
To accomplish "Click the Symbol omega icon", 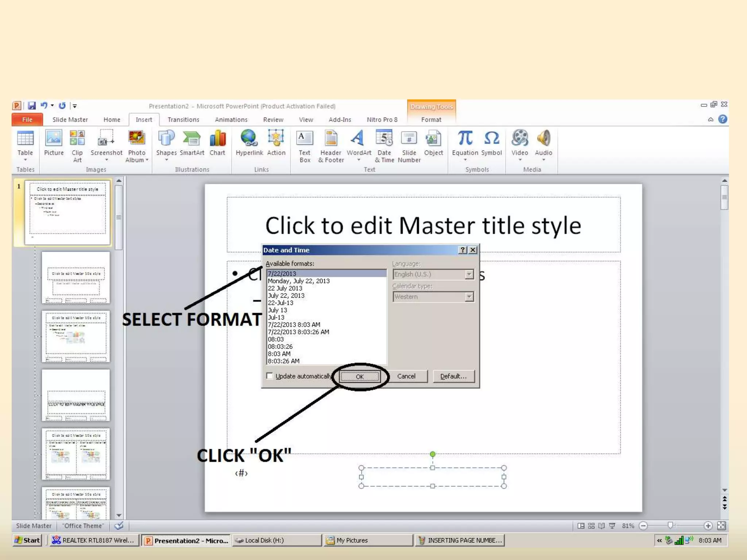I will (x=491, y=139).
